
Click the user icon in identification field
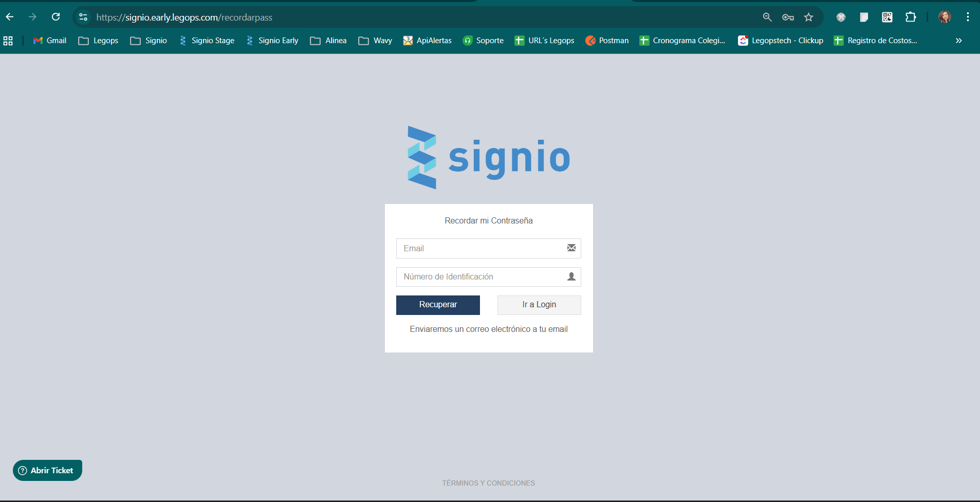coord(571,276)
